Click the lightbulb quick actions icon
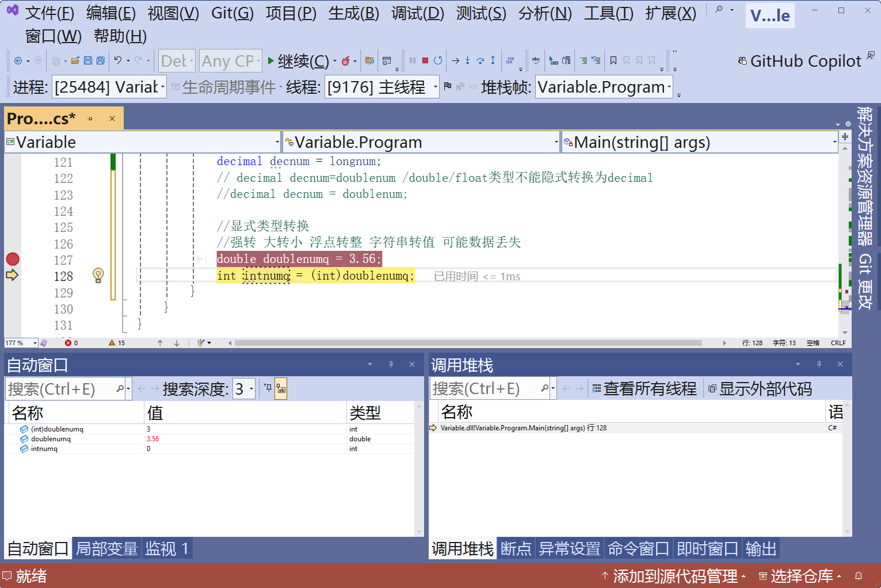881x588 pixels. [x=98, y=275]
